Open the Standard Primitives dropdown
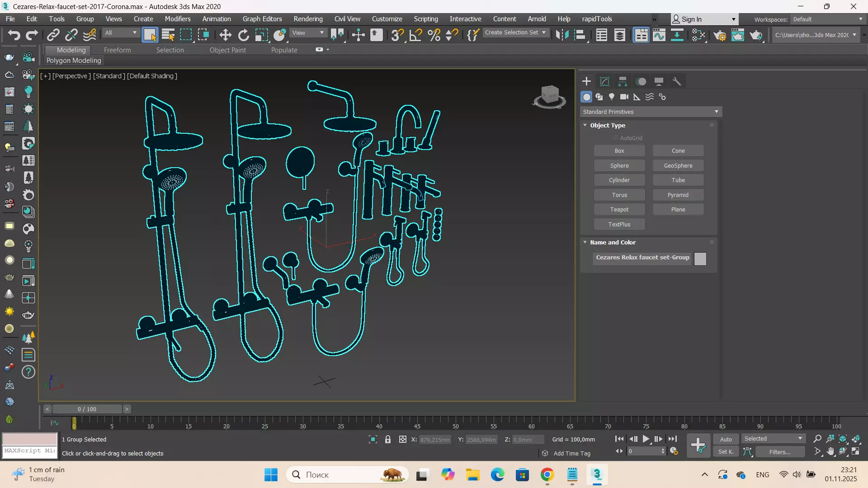The width and height of the screenshot is (868, 488). coord(651,112)
